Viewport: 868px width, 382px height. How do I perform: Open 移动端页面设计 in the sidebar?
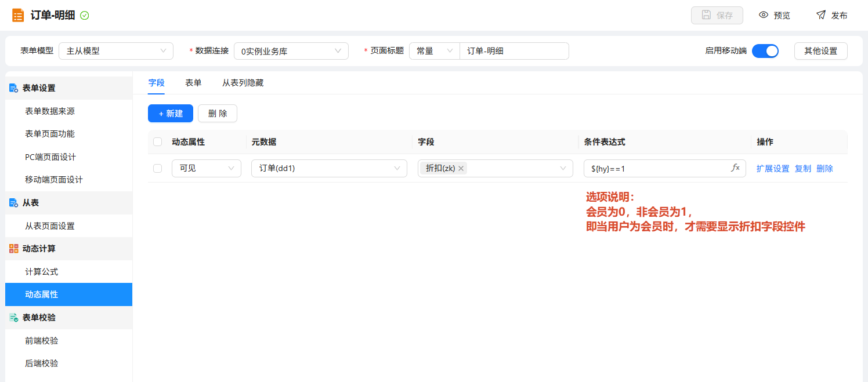(x=68, y=180)
